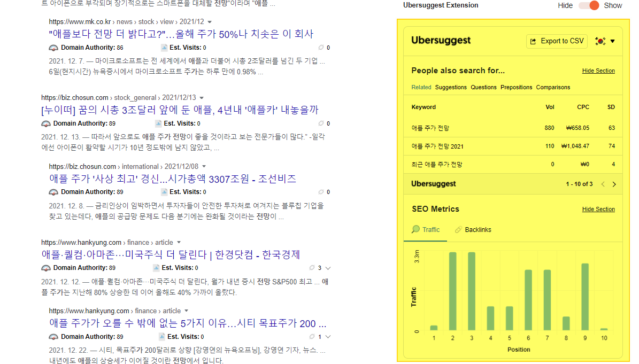Switch to the Suggestions tab
This screenshot has width=639, height=364.
451,87
